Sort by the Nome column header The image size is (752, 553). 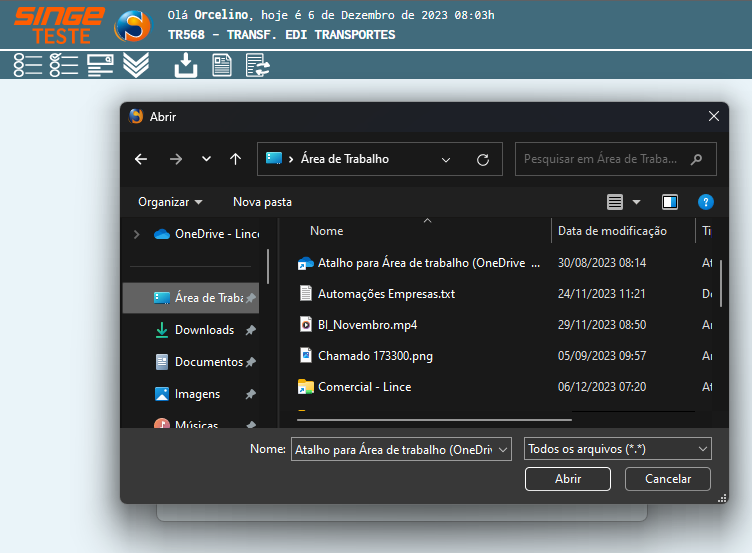coord(327,231)
